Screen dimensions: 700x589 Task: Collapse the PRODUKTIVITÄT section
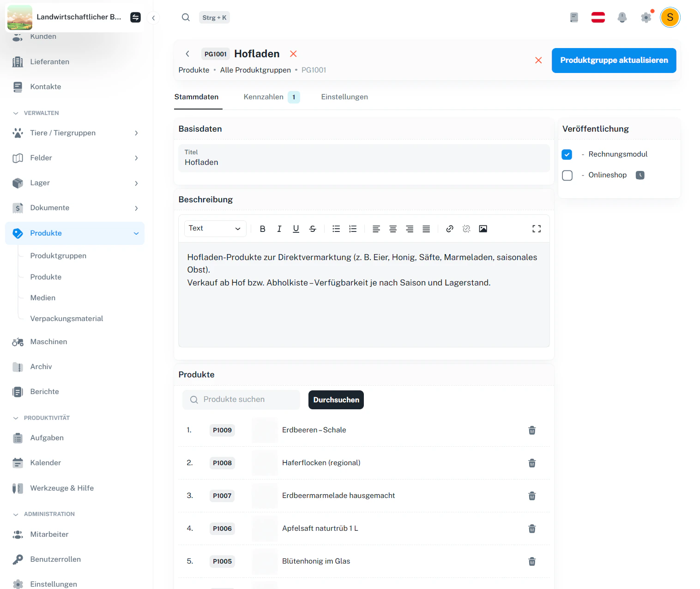coord(42,418)
